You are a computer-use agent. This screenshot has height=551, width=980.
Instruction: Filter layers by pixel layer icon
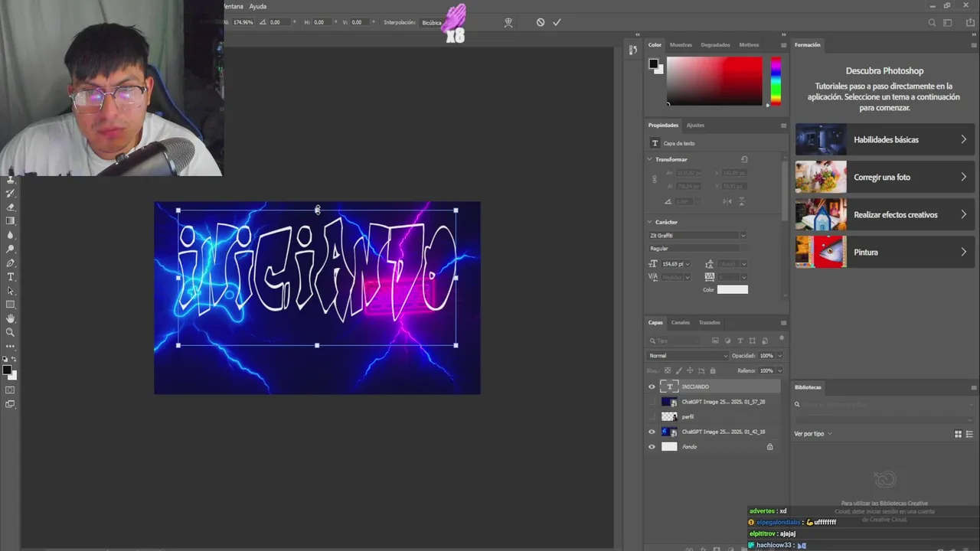(x=715, y=341)
